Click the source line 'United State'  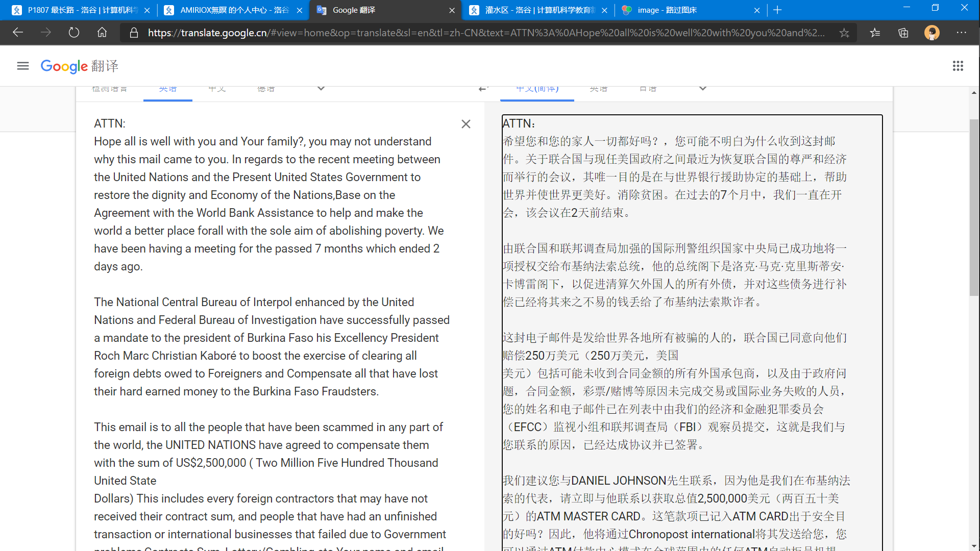(125, 481)
